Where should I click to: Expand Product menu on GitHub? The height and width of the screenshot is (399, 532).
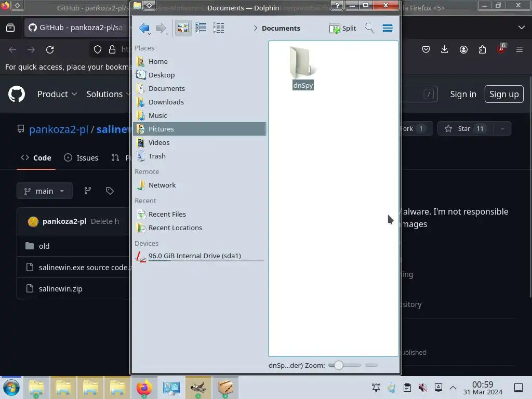[x=57, y=94]
